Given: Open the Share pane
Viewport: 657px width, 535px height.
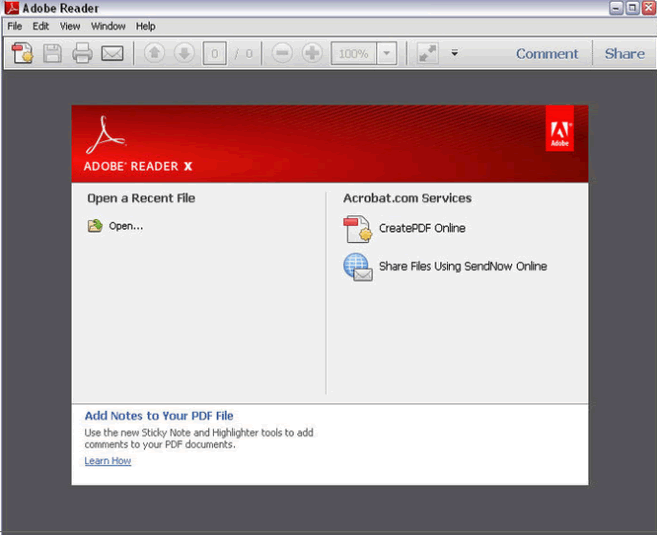Looking at the screenshot, I should click(x=624, y=54).
